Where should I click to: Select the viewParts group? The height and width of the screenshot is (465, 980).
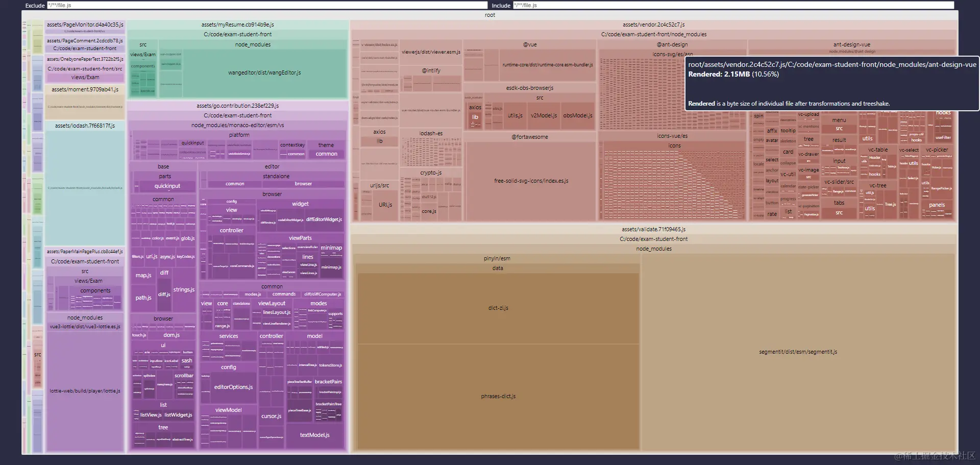click(300, 238)
